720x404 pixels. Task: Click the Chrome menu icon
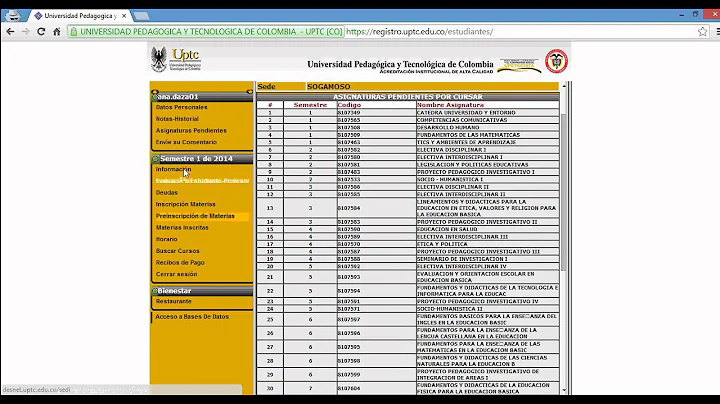717,32
